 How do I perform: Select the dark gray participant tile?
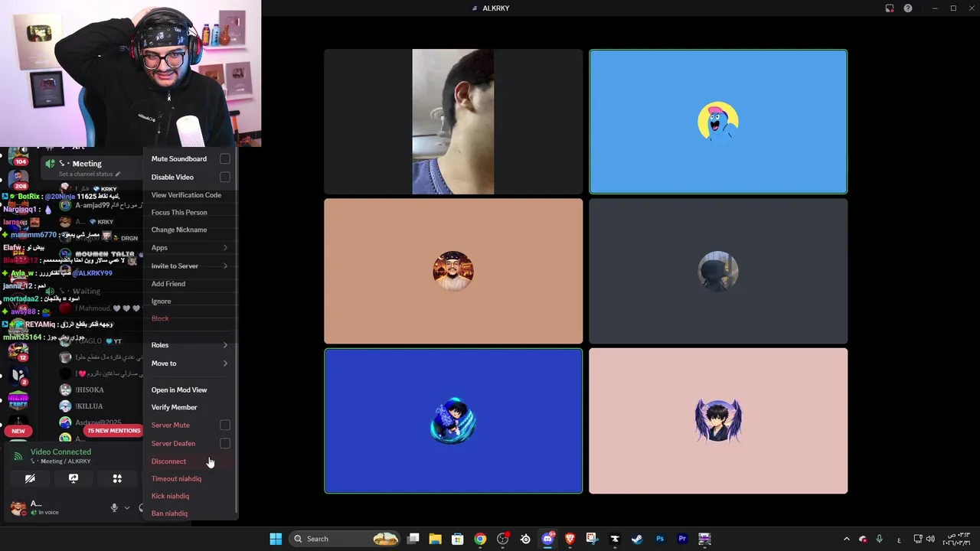[718, 271]
